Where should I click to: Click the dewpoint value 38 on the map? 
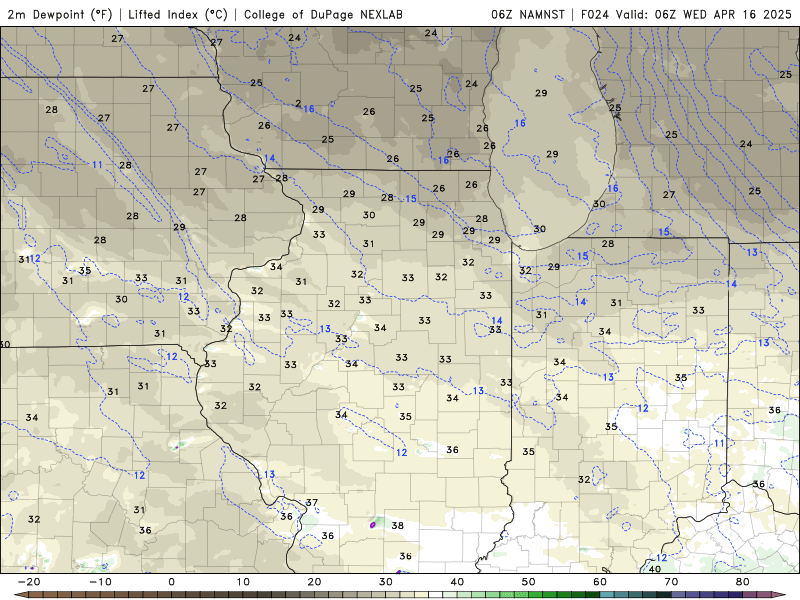pyautogui.click(x=397, y=525)
